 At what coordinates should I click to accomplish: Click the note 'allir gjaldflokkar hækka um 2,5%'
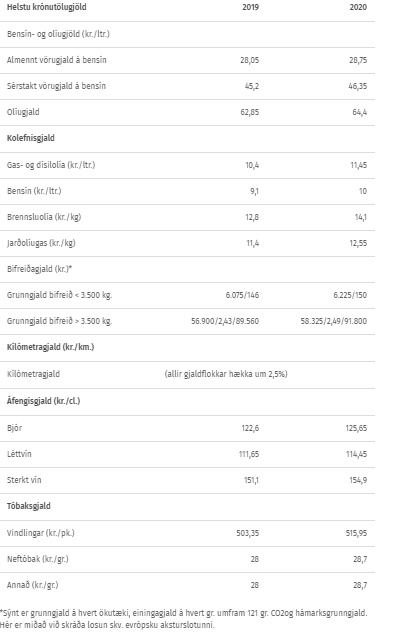pos(226,374)
